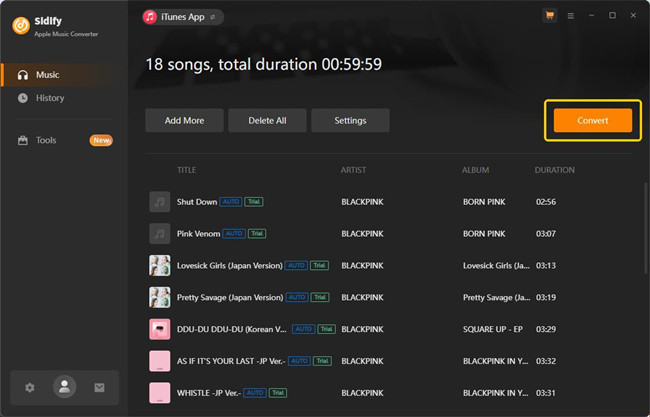Click the AUTO tag on Pink Venom
This screenshot has height=417, width=650.
click(234, 234)
